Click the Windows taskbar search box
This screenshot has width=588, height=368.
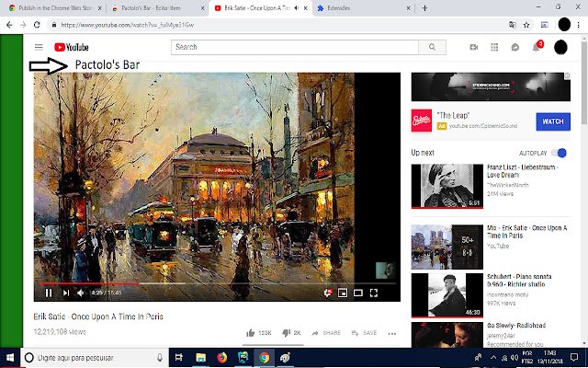coord(95,358)
